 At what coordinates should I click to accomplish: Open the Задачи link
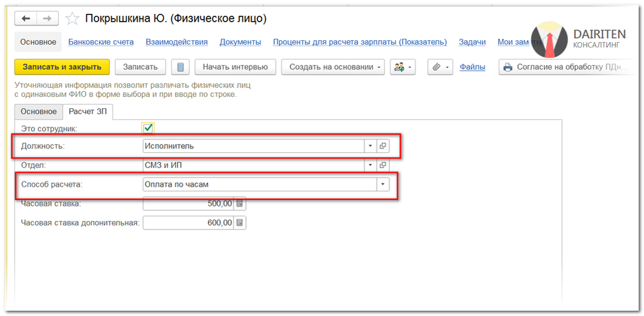point(472,42)
